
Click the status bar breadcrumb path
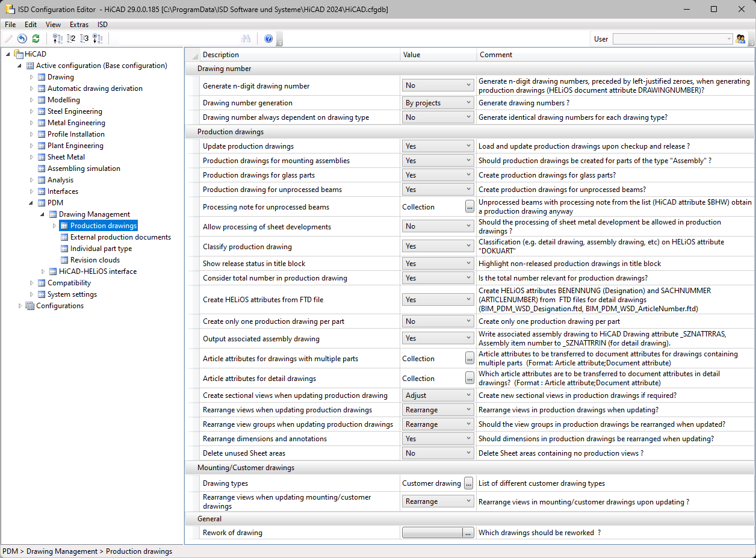(x=87, y=551)
